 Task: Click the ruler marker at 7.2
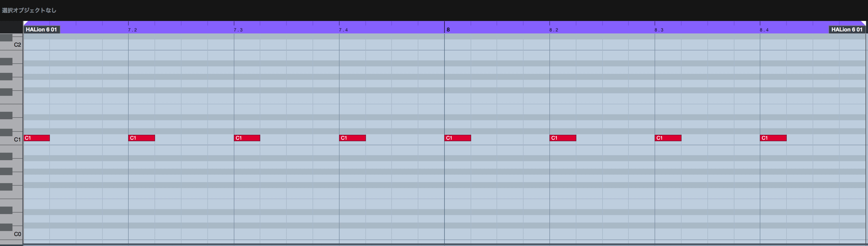coord(132,30)
